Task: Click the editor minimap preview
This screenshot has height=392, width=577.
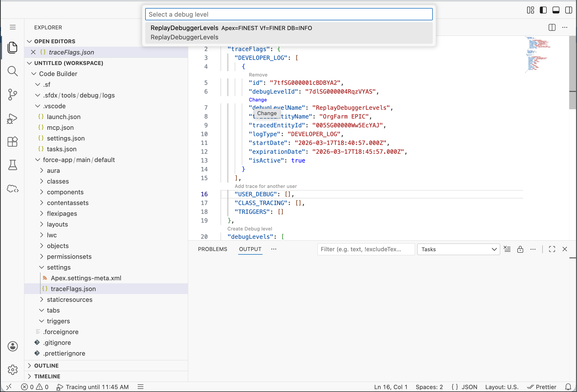Action: pyautogui.click(x=538, y=54)
